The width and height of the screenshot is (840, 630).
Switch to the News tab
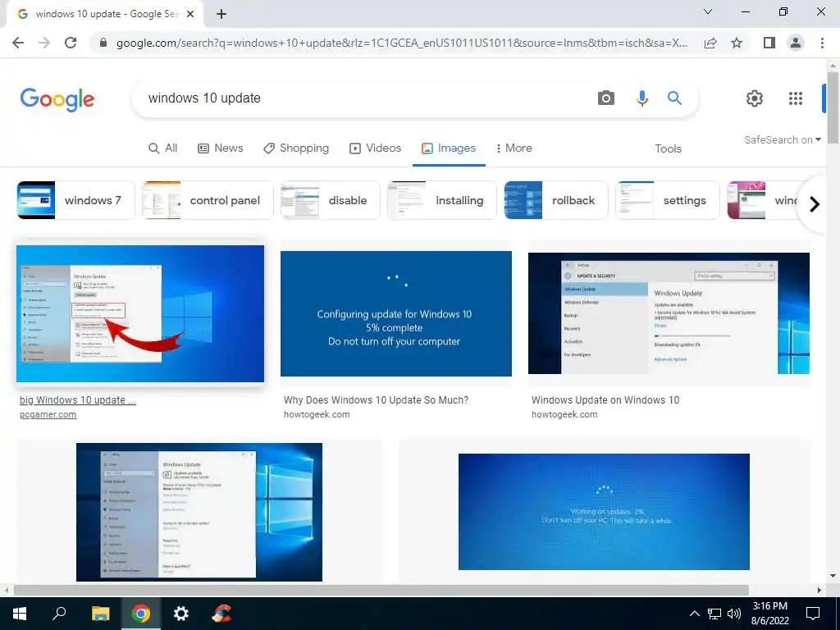220,148
